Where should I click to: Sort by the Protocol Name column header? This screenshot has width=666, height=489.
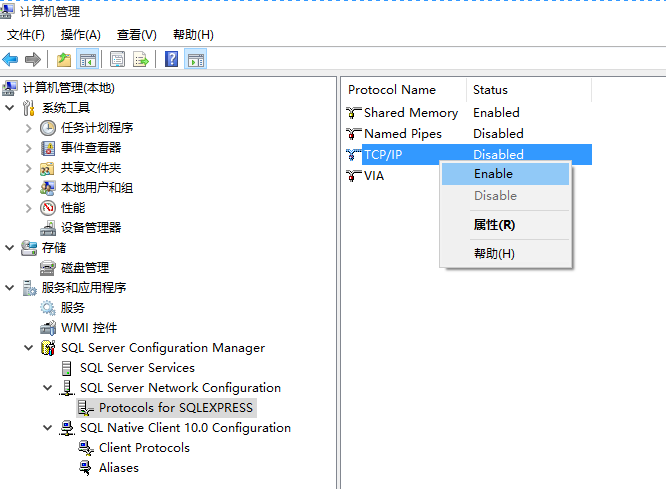(404, 90)
